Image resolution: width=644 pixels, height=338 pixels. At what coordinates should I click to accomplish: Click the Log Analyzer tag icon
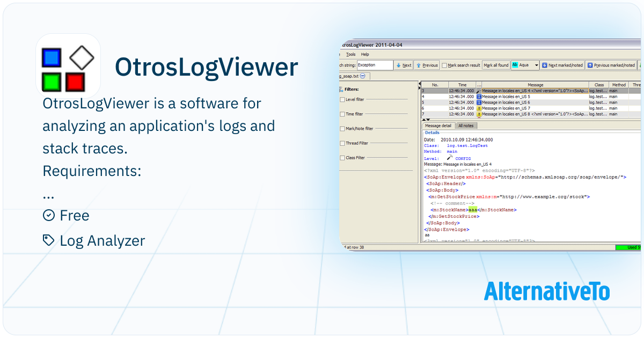click(x=48, y=240)
